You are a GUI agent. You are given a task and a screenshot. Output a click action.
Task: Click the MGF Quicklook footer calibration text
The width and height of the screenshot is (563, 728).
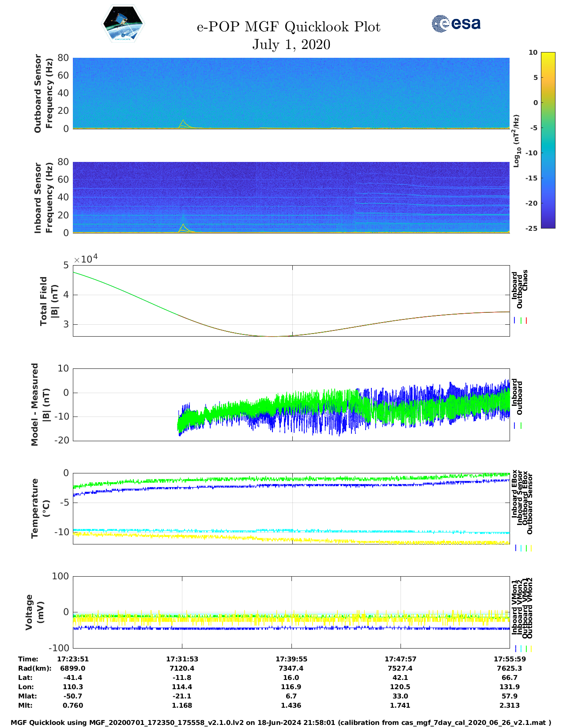pos(281,722)
